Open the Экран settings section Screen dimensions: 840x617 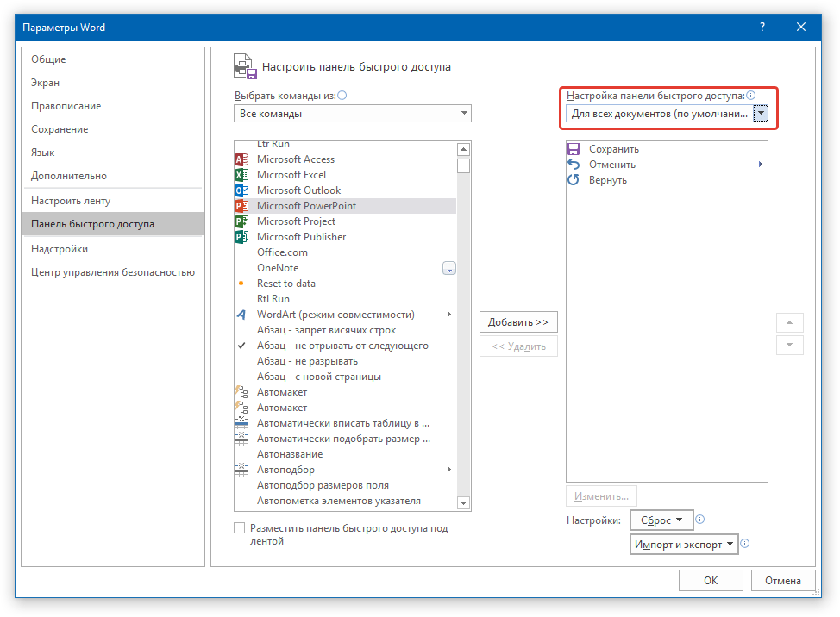(113, 83)
